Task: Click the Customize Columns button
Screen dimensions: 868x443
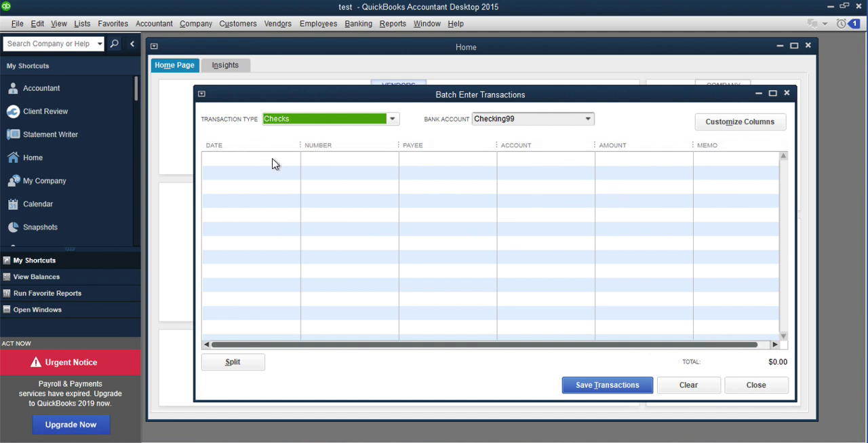Action: coord(740,122)
